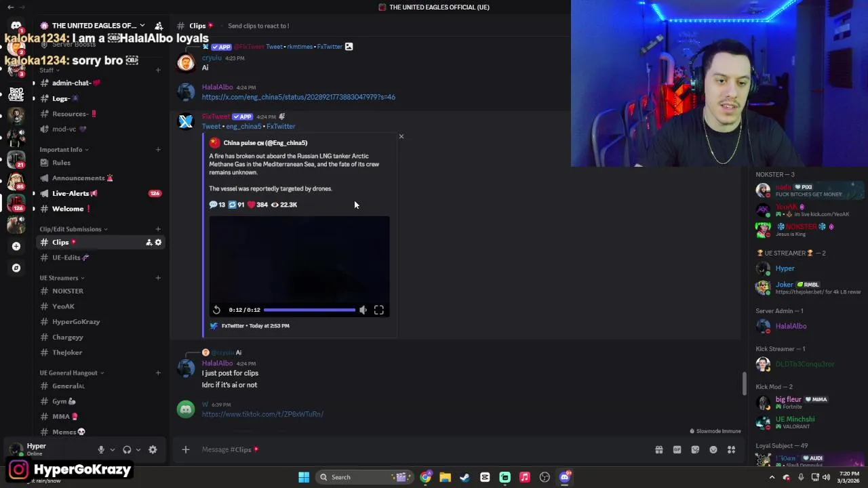
Task: Open the Live-Alerts channel
Action: point(100,193)
